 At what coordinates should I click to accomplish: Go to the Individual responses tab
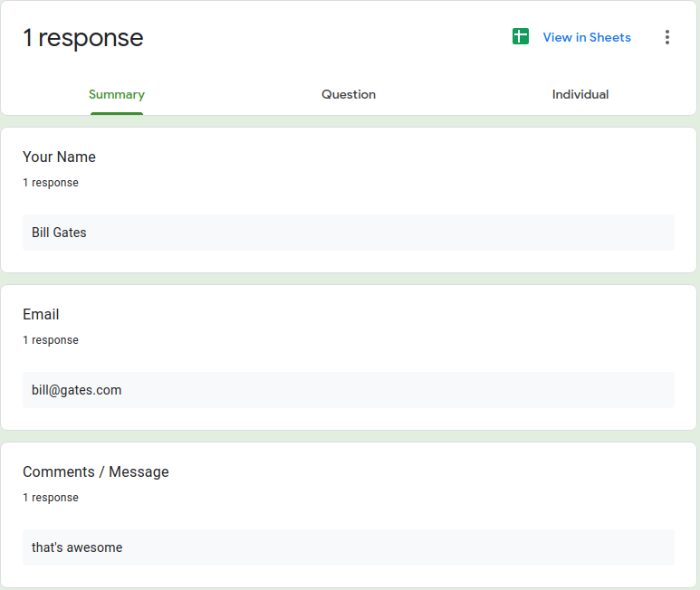click(580, 94)
